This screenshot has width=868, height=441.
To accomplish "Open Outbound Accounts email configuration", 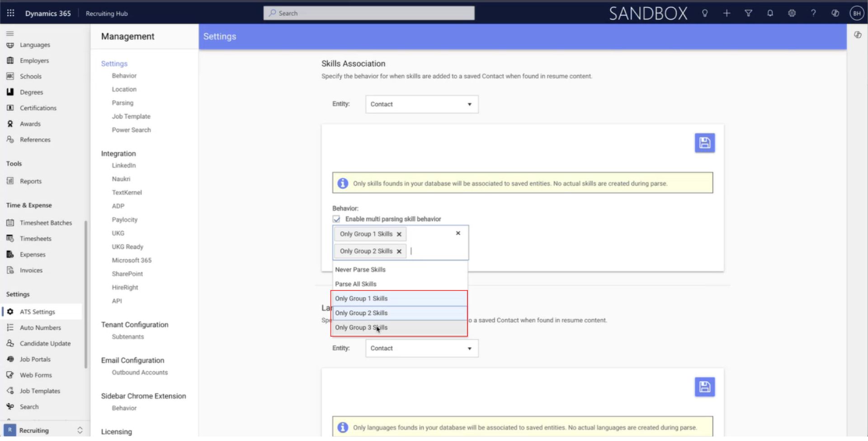I will pyautogui.click(x=140, y=372).
